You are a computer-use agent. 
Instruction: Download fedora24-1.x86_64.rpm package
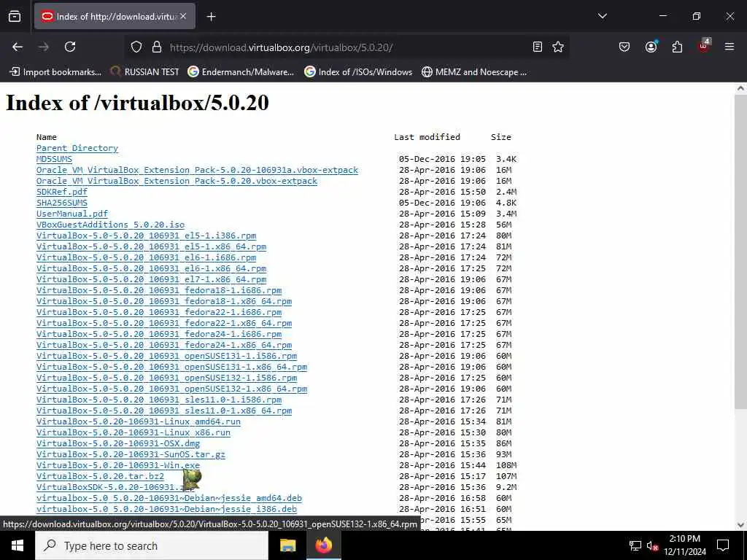pos(164,345)
